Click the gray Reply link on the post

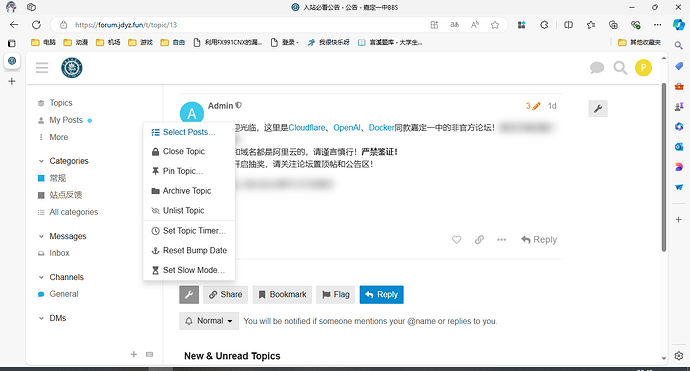coord(539,240)
